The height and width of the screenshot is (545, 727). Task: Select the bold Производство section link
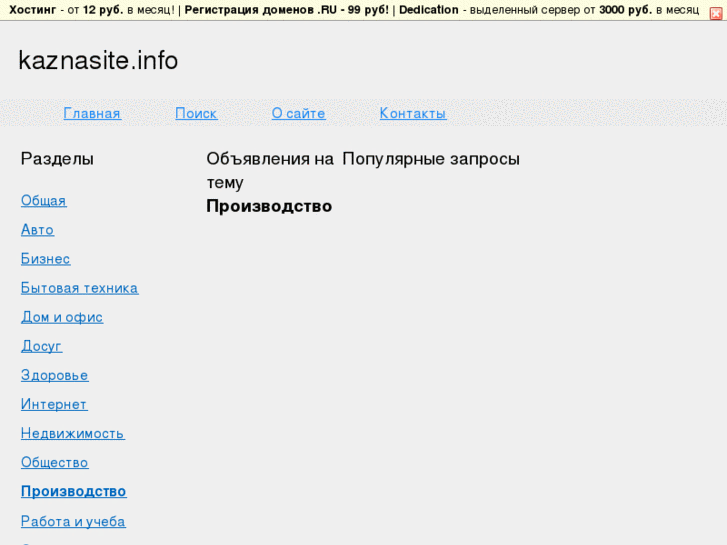[x=74, y=492]
